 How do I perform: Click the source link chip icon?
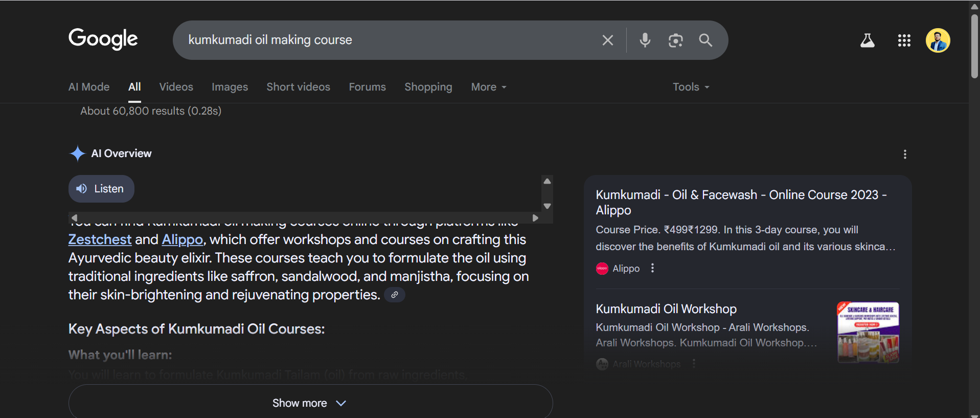point(394,295)
